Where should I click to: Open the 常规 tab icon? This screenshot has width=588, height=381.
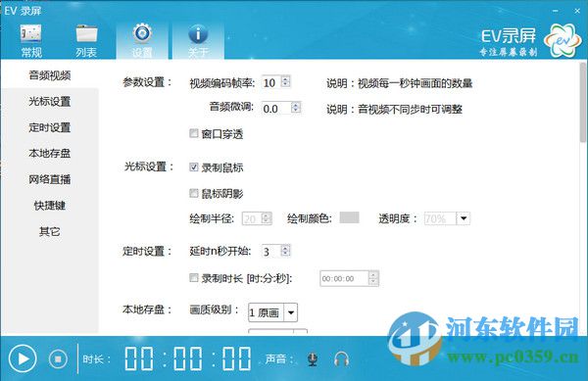[30, 40]
